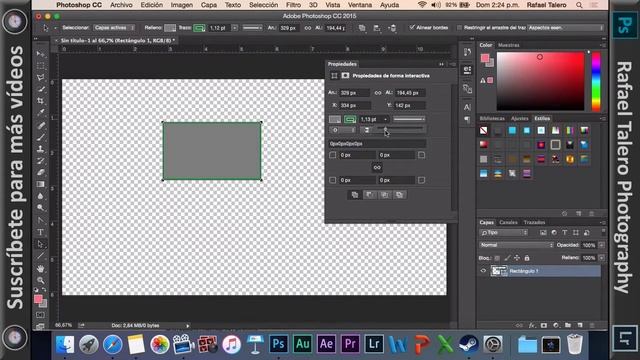Open the Normal blend mode dropdown
The width and height of the screenshot is (640, 360).
pos(516,245)
